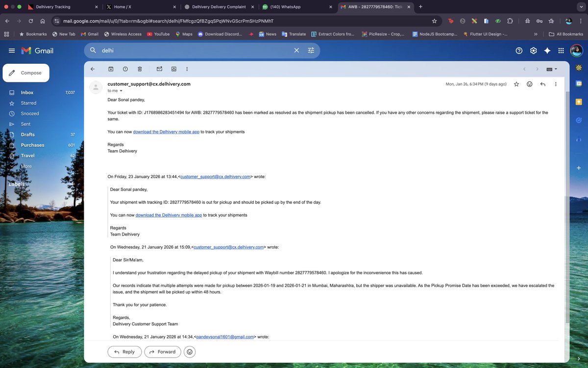Open Google Keep side panel icon

(x=579, y=102)
